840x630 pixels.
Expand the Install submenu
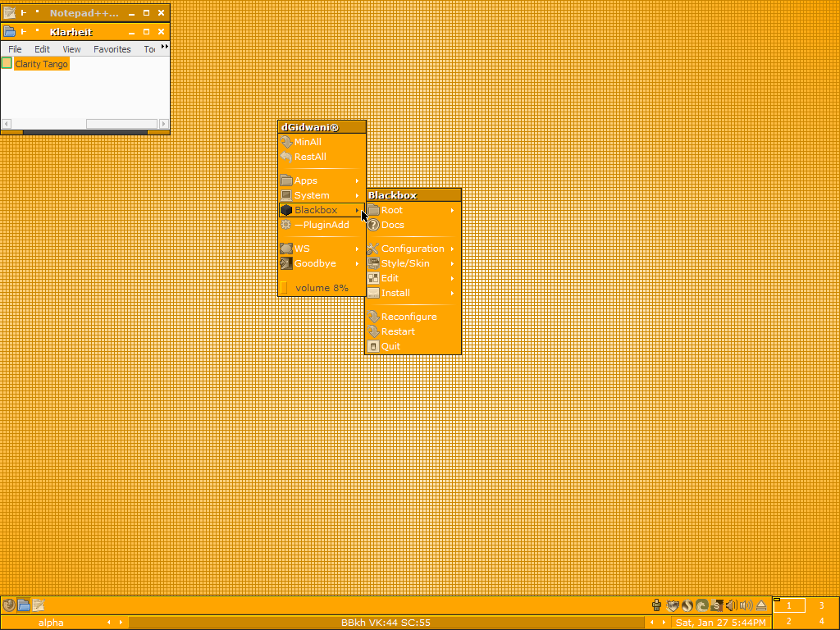[413, 293]
